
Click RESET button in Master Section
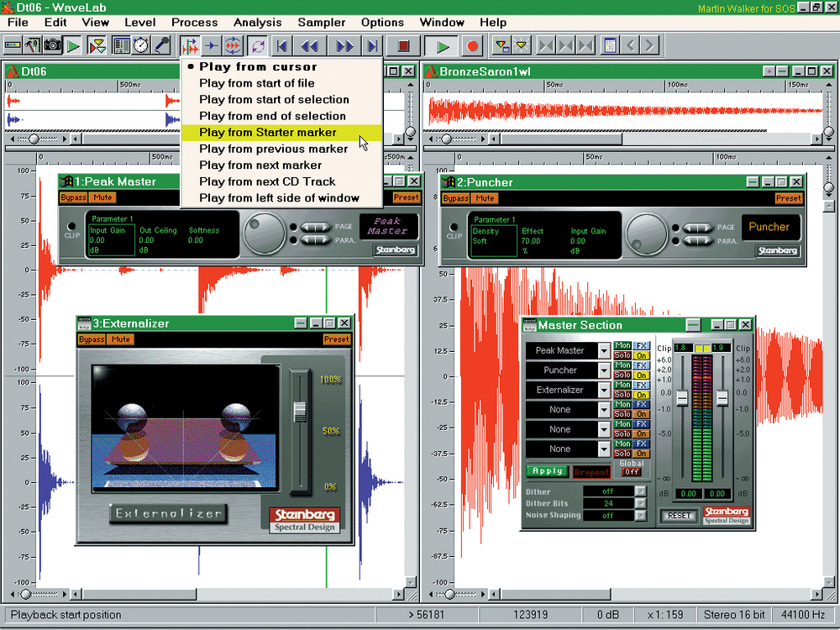[x=680, y=516]
